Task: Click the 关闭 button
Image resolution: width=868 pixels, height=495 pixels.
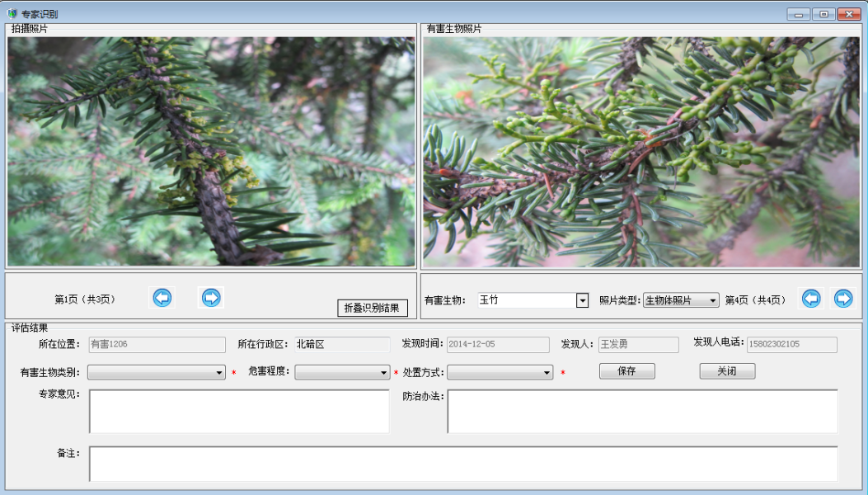Action: (x=726, y=371)
